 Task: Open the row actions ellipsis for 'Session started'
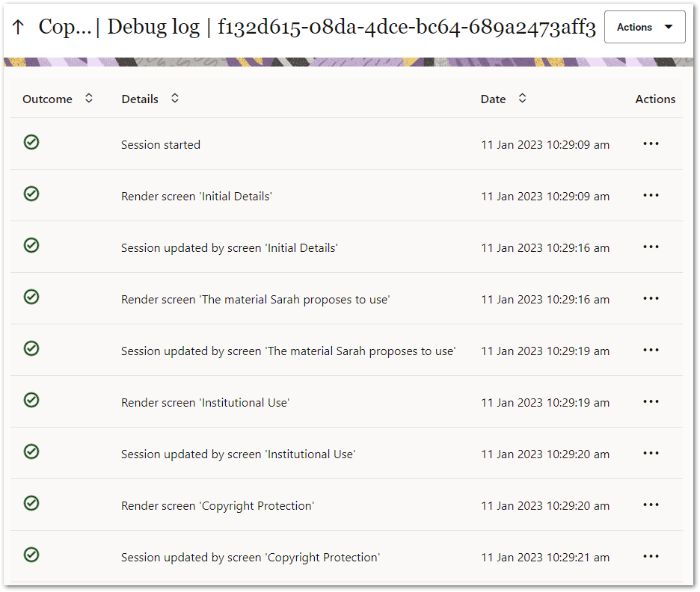coord(651,143)
